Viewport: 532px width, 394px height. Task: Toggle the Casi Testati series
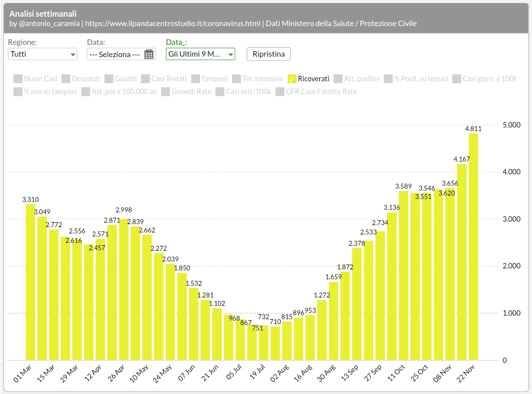[x=145, y=78]
